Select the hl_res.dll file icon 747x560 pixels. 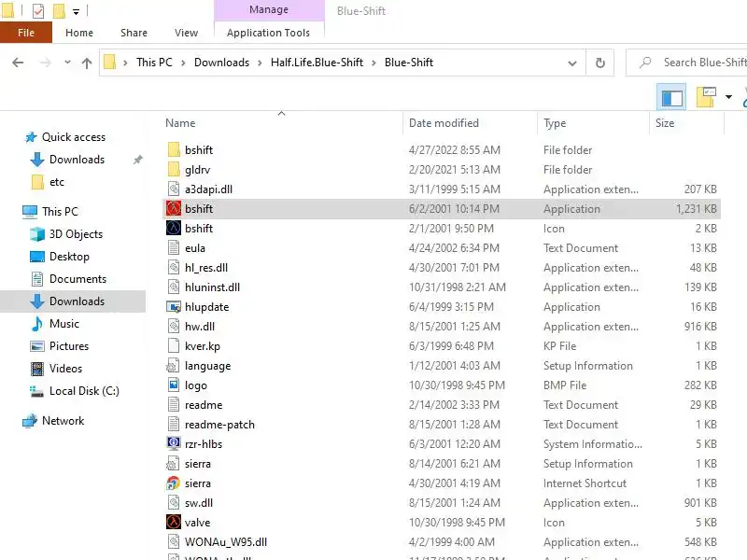174,268
